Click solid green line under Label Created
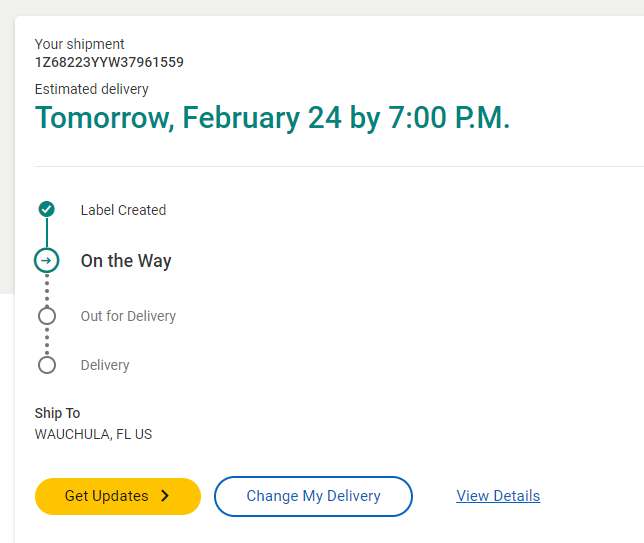644x543 pixels. point(46,234)
